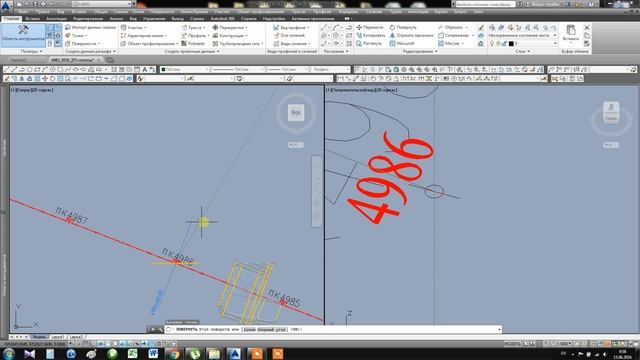Click the Верх face of the ViewCube

296,113
